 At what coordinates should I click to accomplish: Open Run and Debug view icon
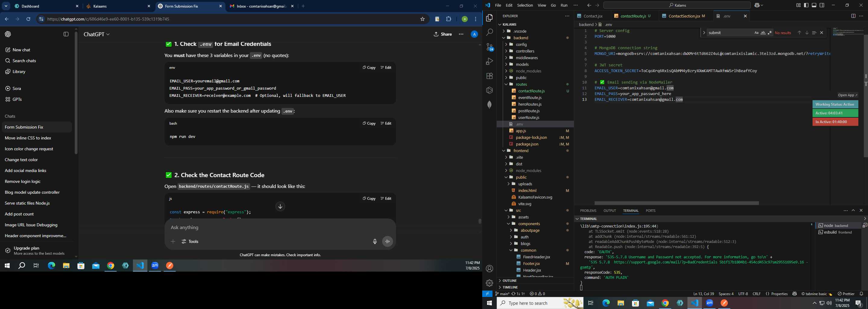tap(489, 61)
